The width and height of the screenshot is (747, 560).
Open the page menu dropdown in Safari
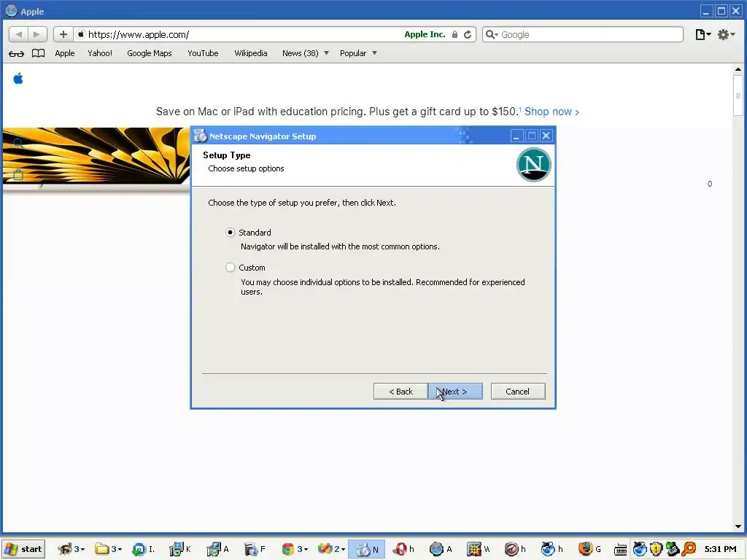(703, 34)
